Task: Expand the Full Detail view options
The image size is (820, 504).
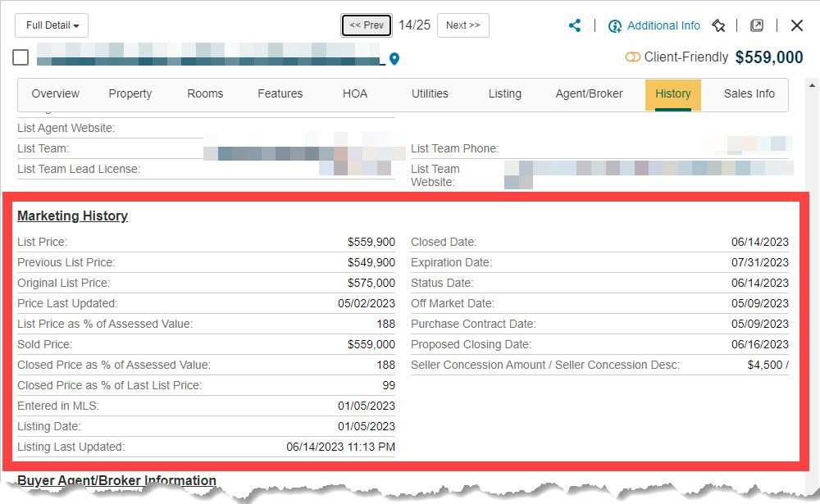Action: pyautogui.click(x=51, y=25)
